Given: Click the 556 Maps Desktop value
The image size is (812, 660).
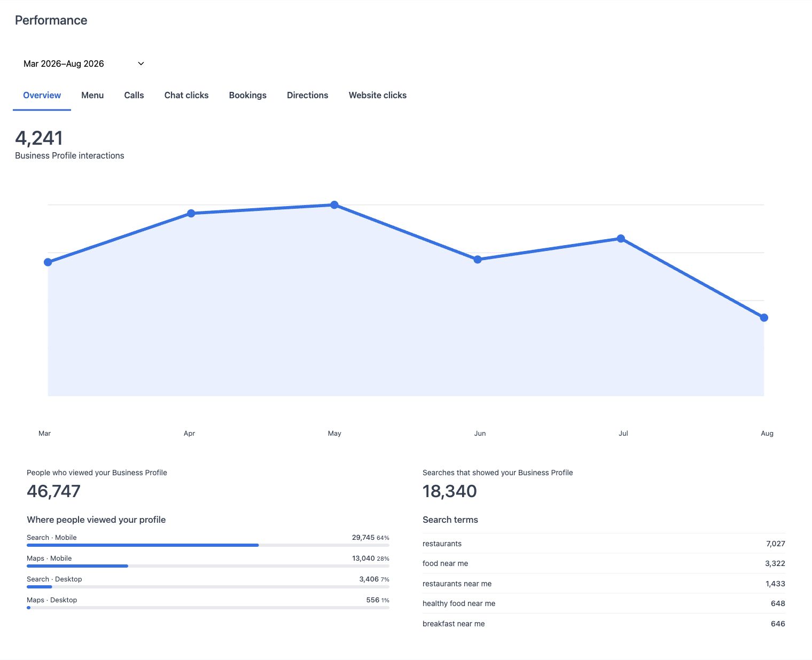Looking at the screenshot, I should click(x=373, y=600).
